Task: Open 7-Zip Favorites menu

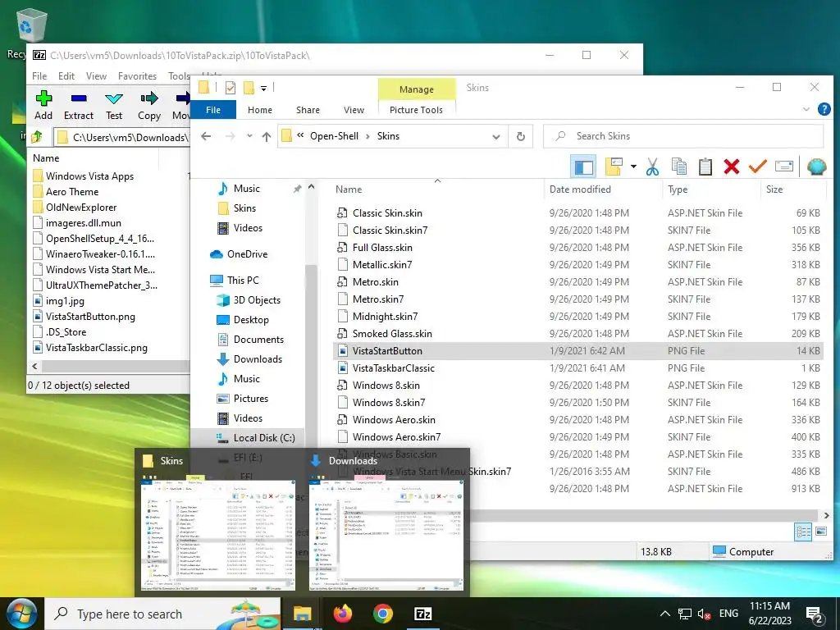Action: coord(137,76)
